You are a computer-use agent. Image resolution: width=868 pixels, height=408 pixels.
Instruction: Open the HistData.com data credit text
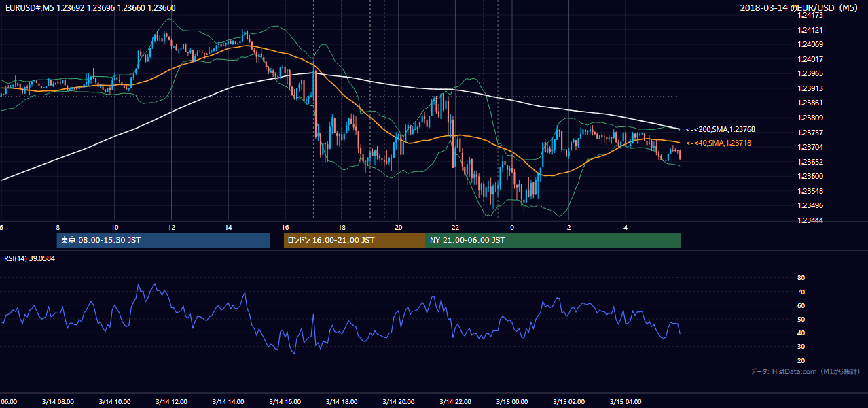[x=806, y=371]
